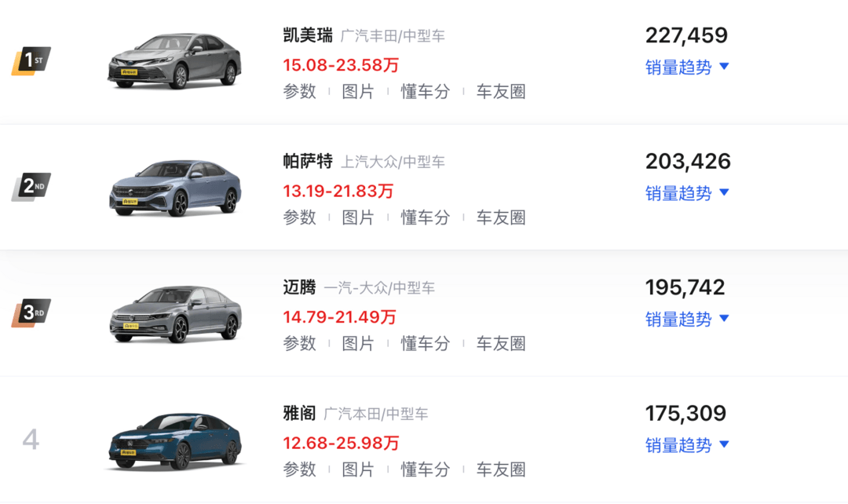Screen dimensions: 848x504
Task: Open 懂车分 for 迈腾
Action: pos(425,343)
